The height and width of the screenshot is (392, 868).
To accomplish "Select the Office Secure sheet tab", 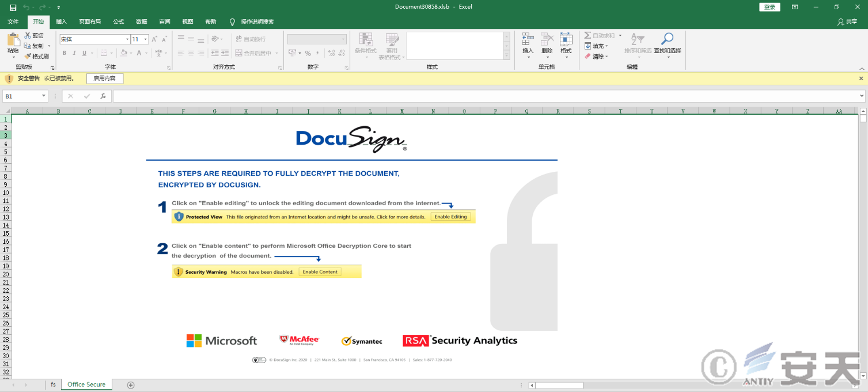I will tap(86, 385).
